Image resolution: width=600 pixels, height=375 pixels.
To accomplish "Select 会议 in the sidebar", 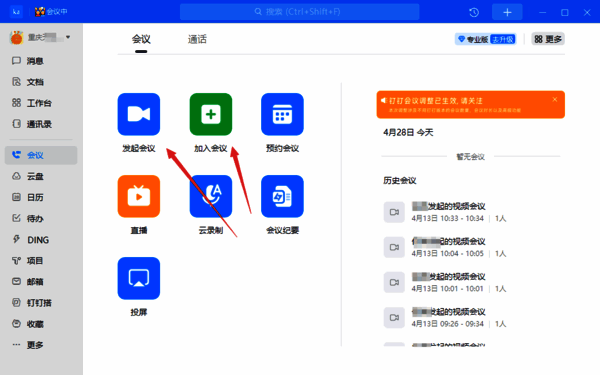I will [x=41, y=155].
